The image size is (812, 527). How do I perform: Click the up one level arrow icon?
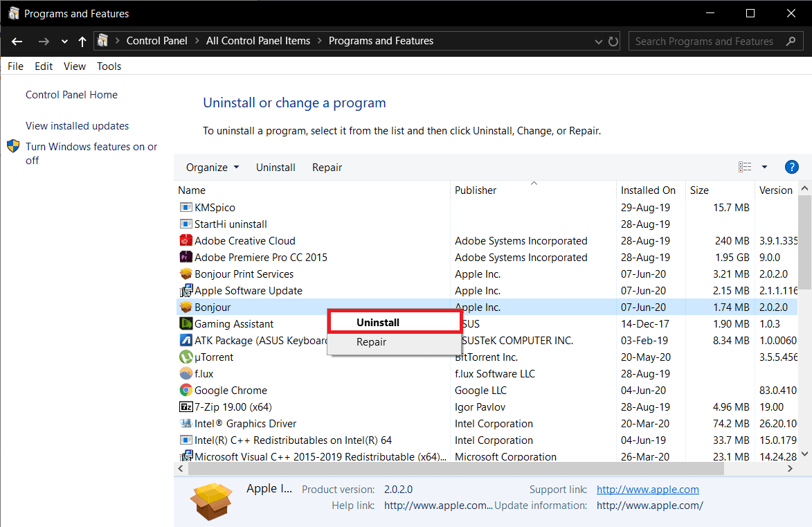[x=81, y=41]
